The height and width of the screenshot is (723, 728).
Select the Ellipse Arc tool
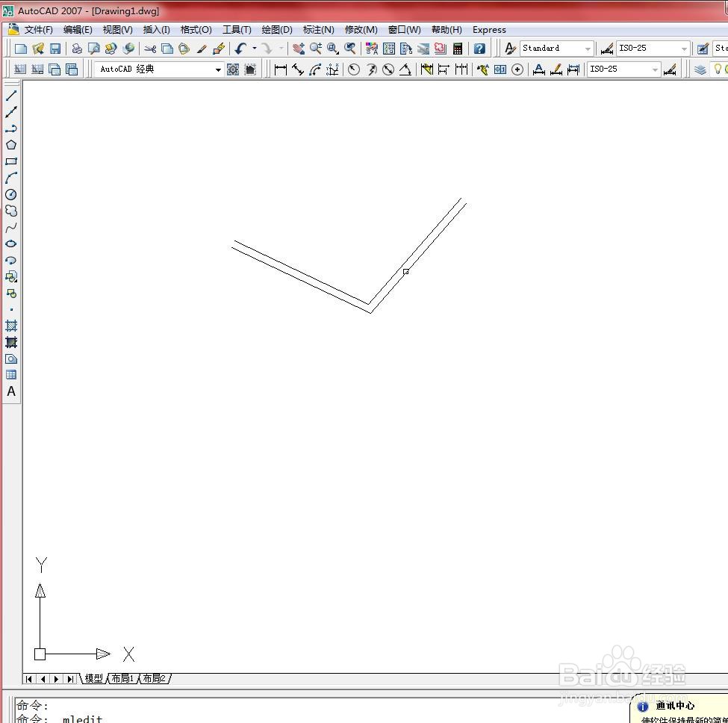(11, 261)
